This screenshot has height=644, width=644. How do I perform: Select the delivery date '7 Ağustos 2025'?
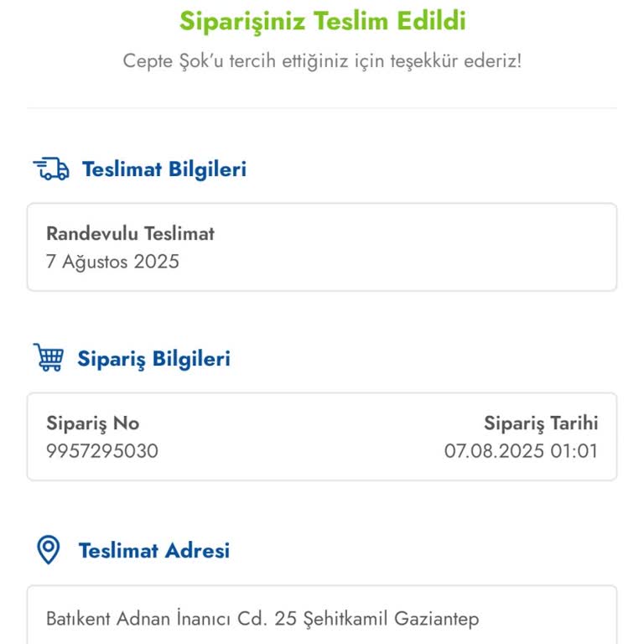(112, 261)
